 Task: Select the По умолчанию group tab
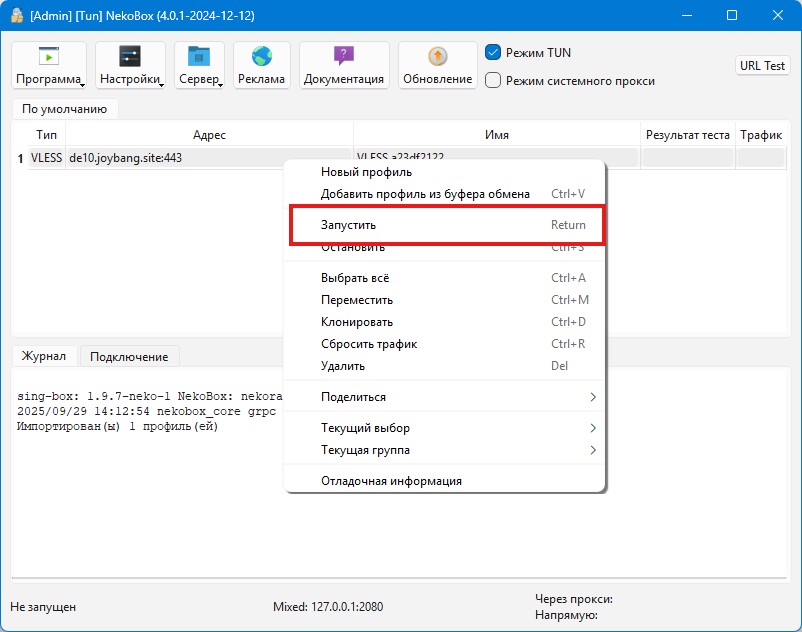[64, 109]
